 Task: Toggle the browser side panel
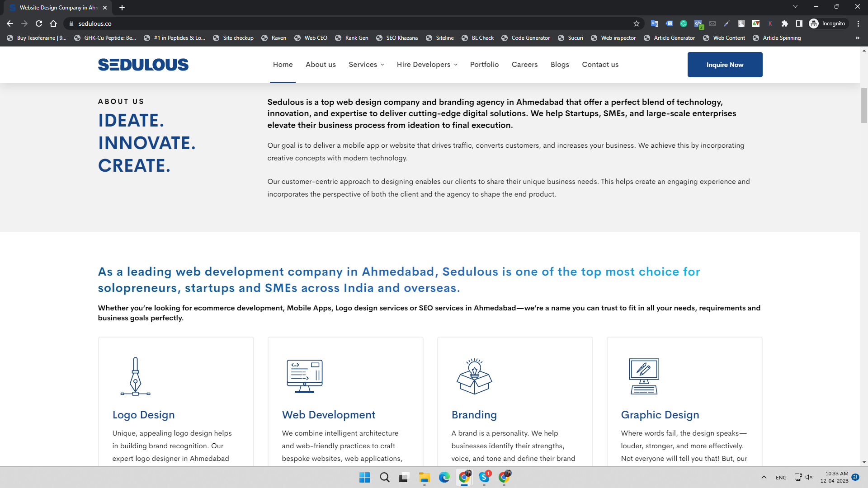tap(799, 23)
